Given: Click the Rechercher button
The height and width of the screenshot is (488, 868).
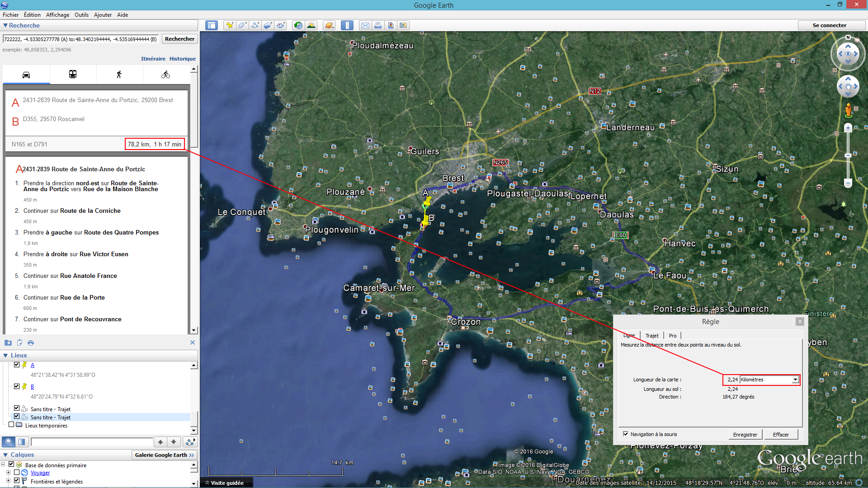Looking at the screenshot, I should (179, 39).
